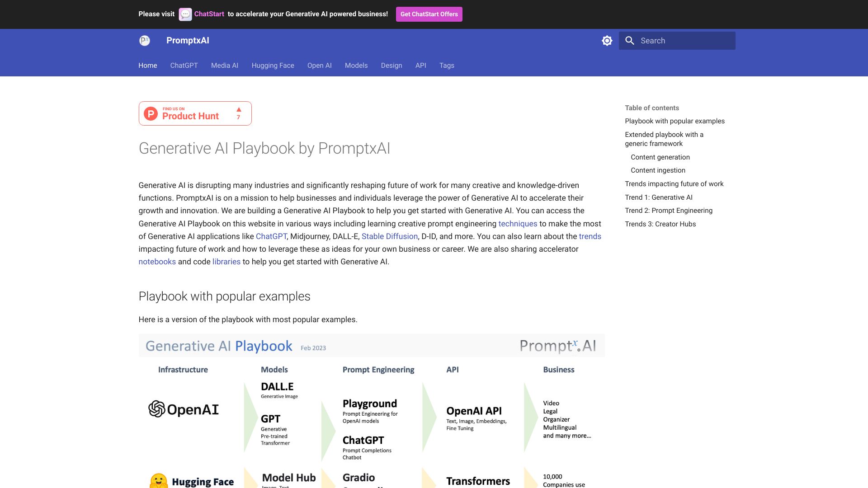
Task: Open the Media AI section
Action: pos(224,65)
